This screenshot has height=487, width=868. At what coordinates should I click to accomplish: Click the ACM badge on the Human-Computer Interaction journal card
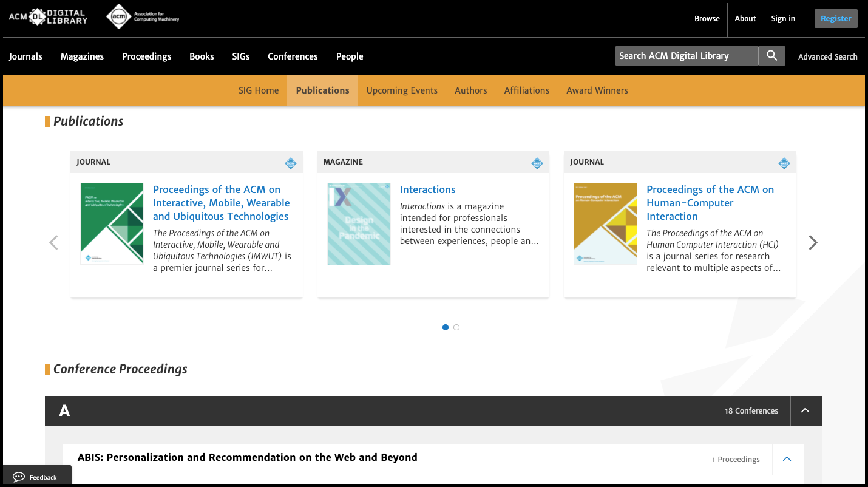pyautogui.click(x=784, y=162)
